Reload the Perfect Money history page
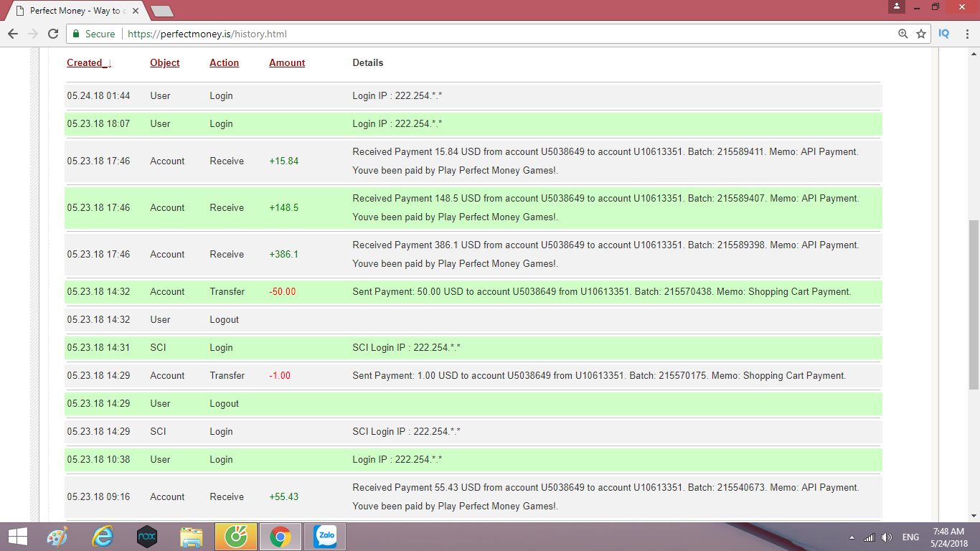 (x=53, y=34)
